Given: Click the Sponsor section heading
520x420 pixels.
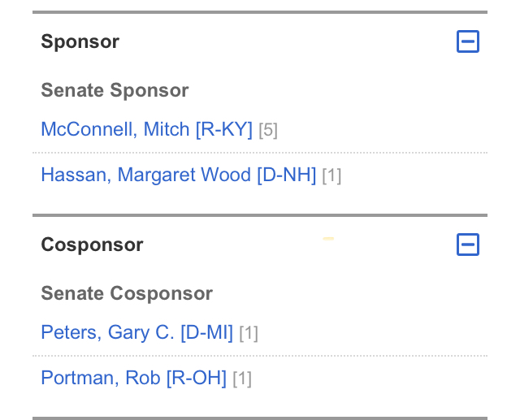Looking at the screenshot, I should pos(80,41).
